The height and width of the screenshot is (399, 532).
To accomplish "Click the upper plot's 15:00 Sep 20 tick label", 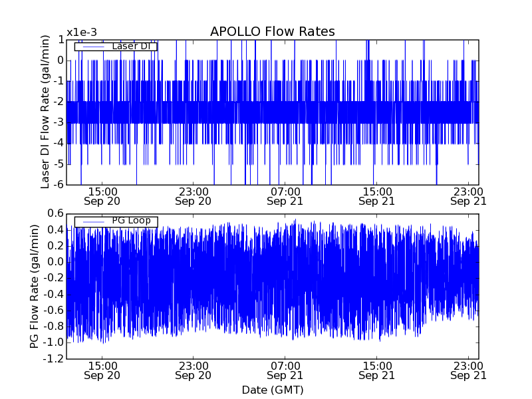I will click(x=102, y=196).
